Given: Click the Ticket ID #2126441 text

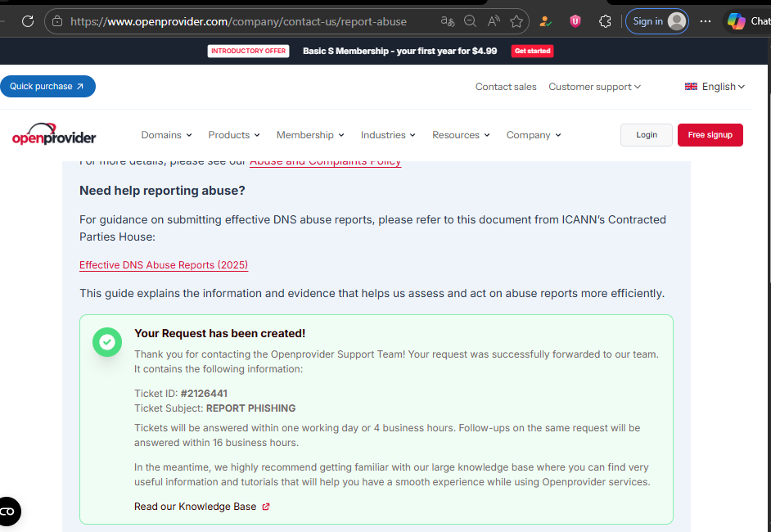Looking at the screenshot, I should [180, 394].
